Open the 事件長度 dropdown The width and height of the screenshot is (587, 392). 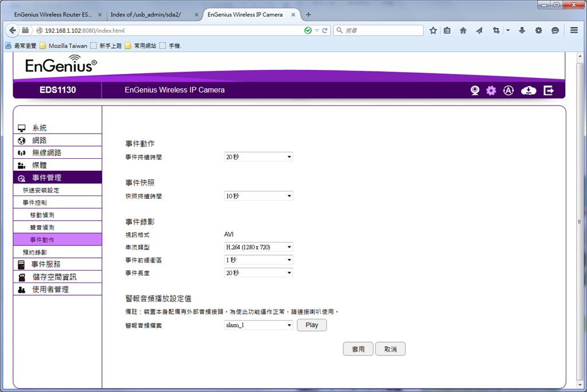259,273
